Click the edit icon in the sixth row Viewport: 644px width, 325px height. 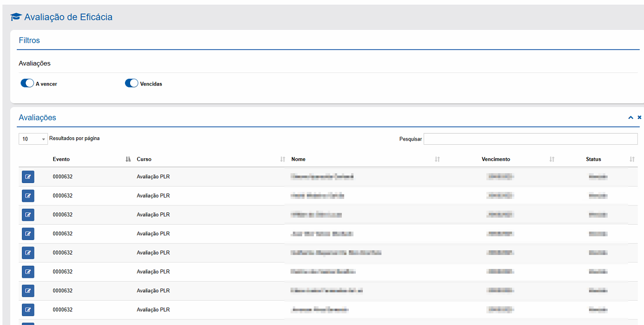28,272
